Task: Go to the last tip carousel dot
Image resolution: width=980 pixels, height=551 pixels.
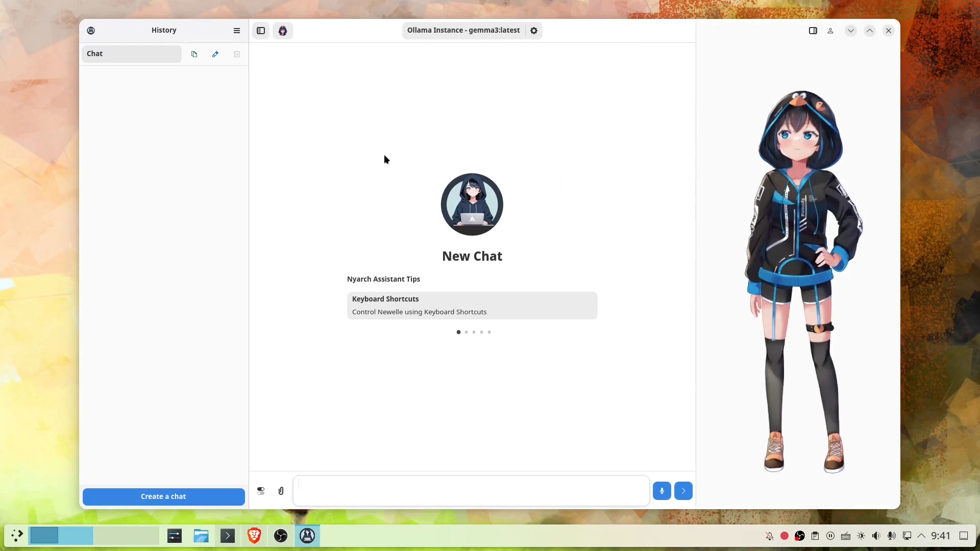Action: [489, 332]
